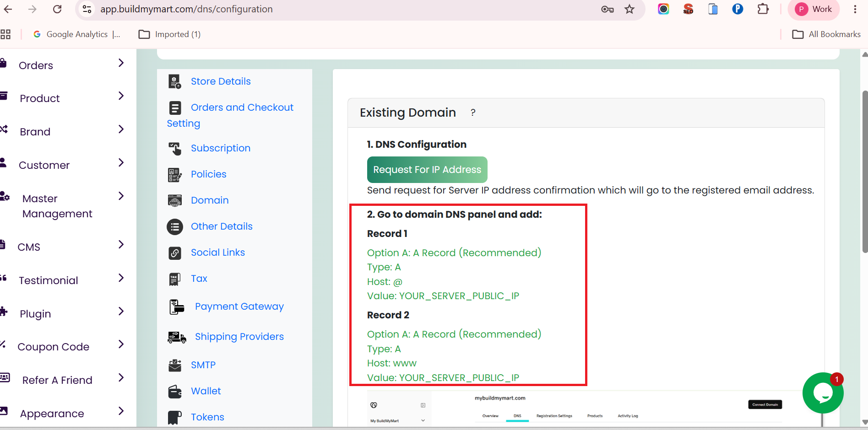Image resolution: width=868 pixels, height=430 pixels.
Task: Click the SMTP envelope icon
Action: pos(174,365)
